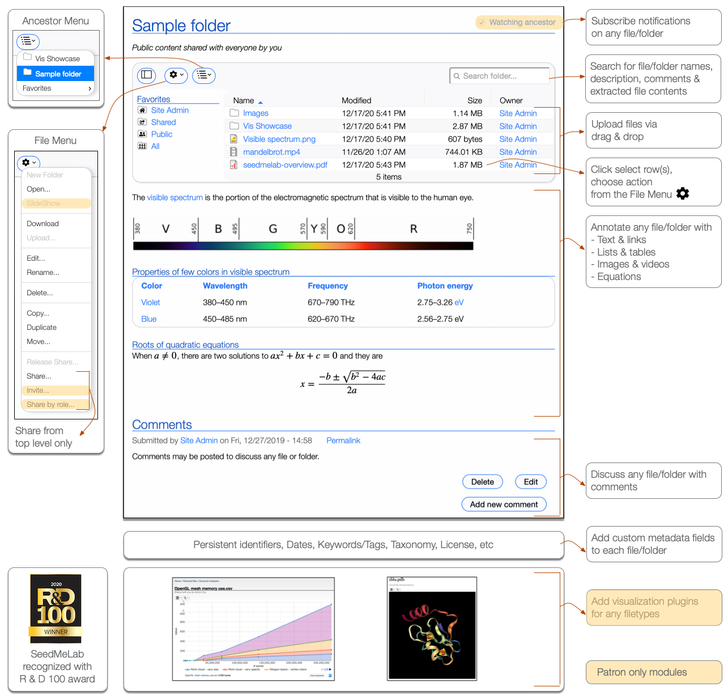The height and width of the screenshot is (700, 728).
Task: Click the Shared share icon in Favorites
Action: pos(142,122)
